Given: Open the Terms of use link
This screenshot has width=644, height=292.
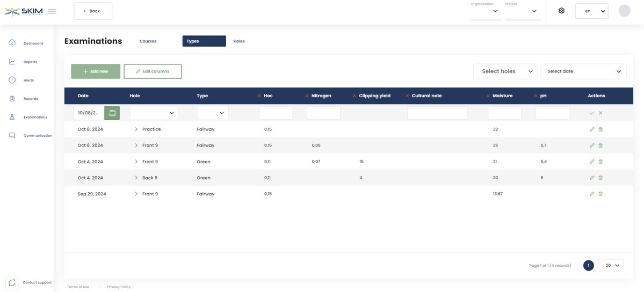Looking at the screenshot, I should point(78,287).
